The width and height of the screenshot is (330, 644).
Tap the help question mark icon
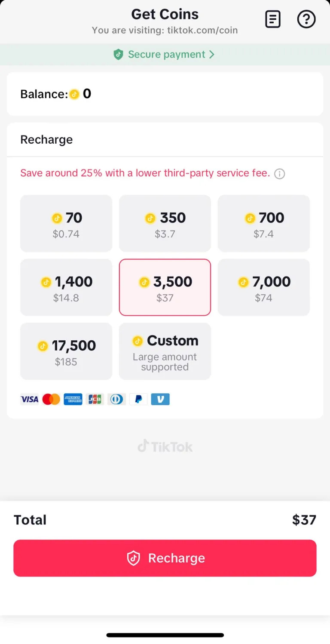(306, 19)
